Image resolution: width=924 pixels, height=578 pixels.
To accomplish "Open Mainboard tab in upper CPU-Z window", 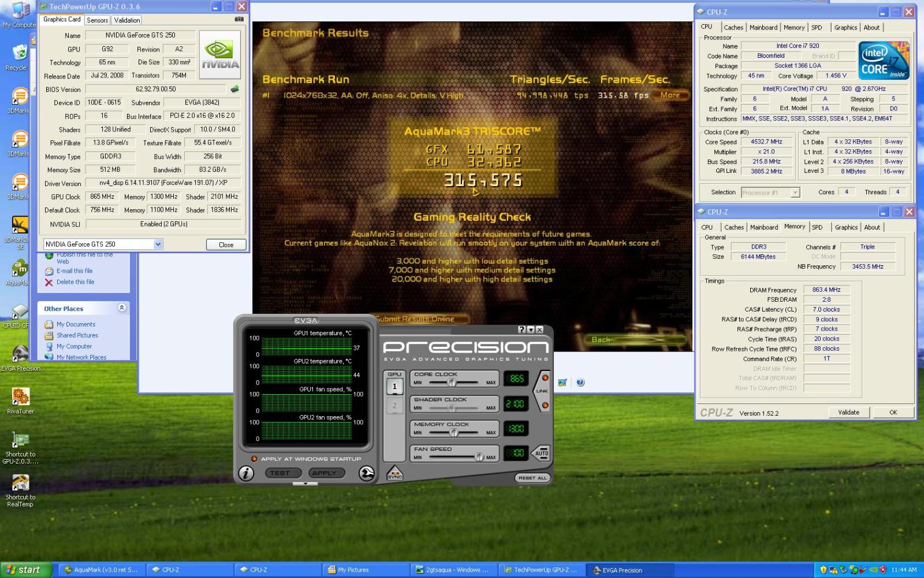I will (x=763, y=28).
